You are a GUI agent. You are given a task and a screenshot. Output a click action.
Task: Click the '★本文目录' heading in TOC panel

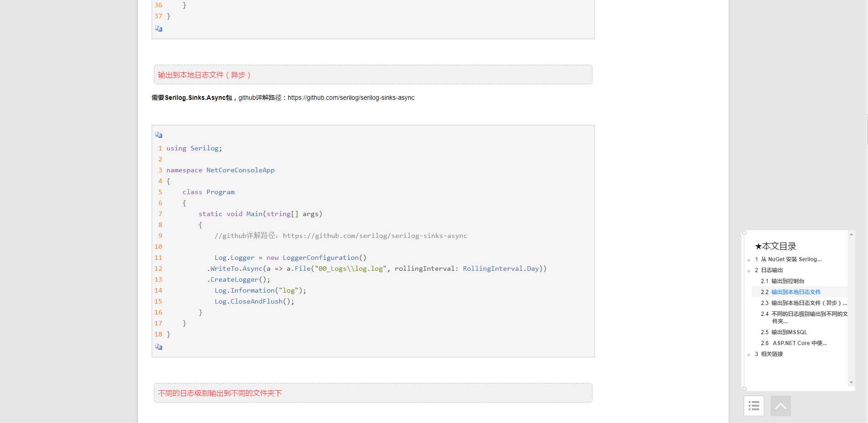click(776, 246)
